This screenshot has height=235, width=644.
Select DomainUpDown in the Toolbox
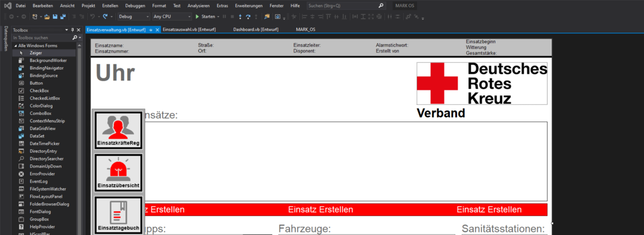(x=44, y=166)
